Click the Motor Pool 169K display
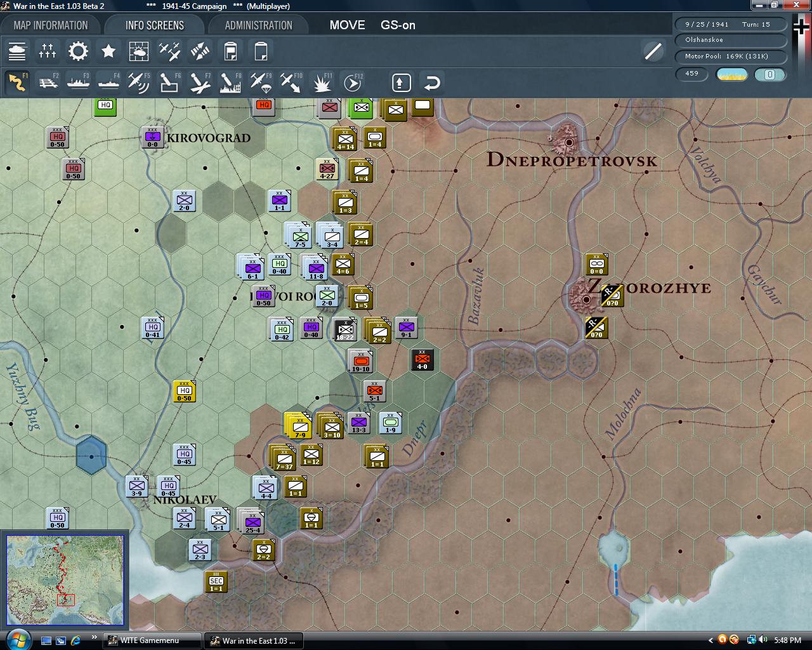 (731, 56)
